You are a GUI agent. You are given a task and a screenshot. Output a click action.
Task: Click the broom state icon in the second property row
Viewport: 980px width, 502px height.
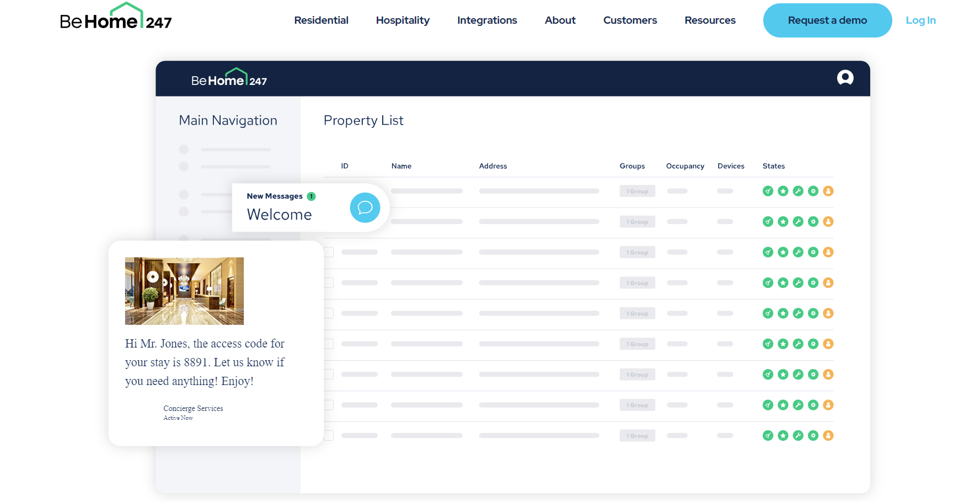pyautogui.click(x=768, y=221)
